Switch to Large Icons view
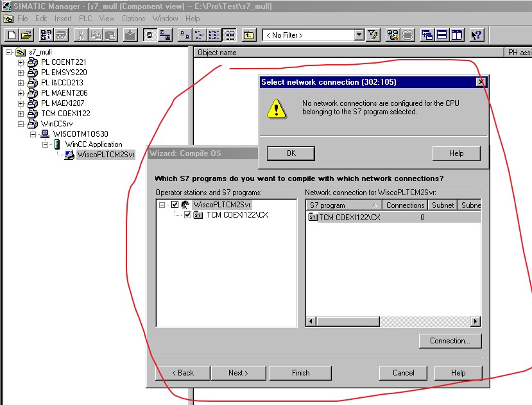The width and height of the screenshot is (532, 405). [185, 35]
